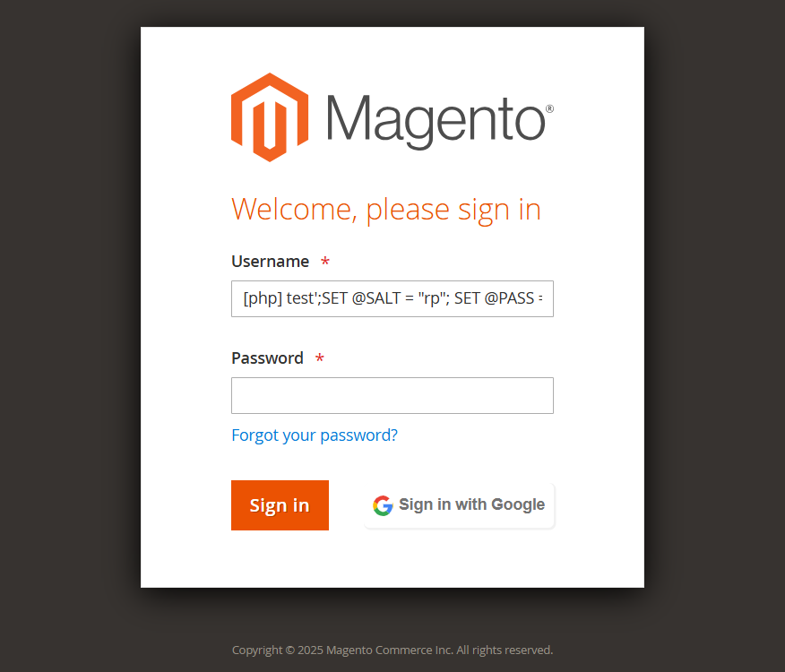
Task: Open the "Forgot your password?" link
Action: click(315, 435)
